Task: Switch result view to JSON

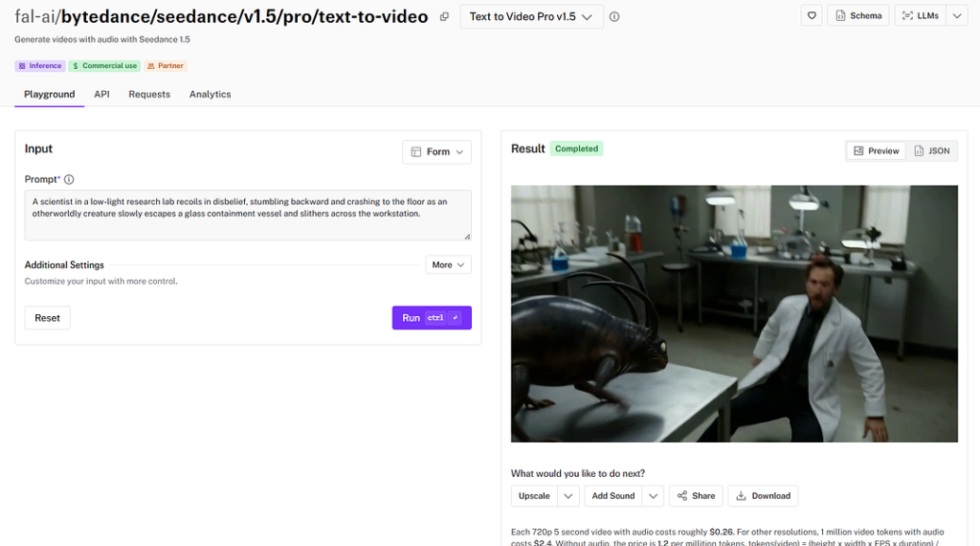Action: click(932, 150)
